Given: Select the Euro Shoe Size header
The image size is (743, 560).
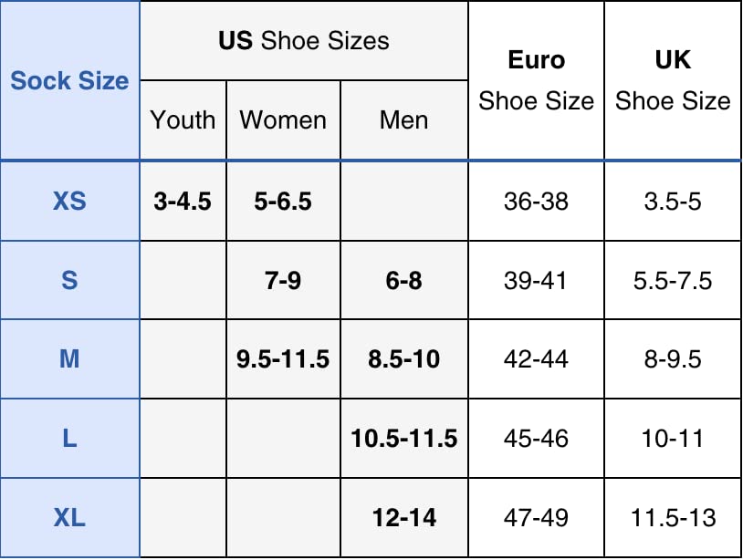Looking at the screenshot, I should coord(536,80).
